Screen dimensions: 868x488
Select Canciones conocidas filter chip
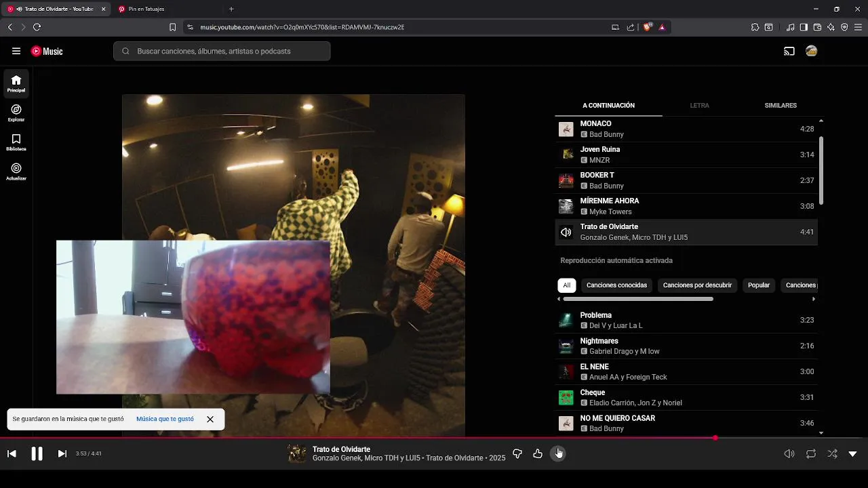pyautogui.click(x=616, y=285)
